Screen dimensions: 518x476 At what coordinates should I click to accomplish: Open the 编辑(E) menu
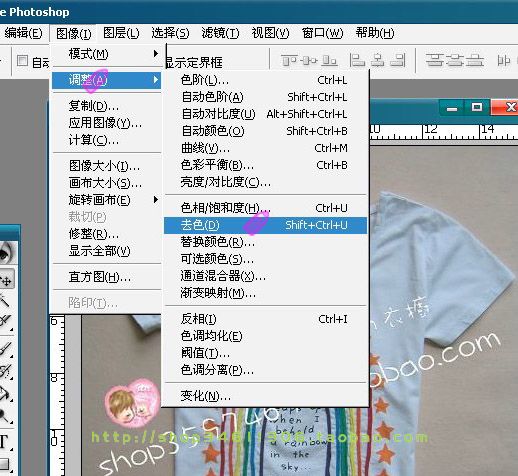[23, 33]
